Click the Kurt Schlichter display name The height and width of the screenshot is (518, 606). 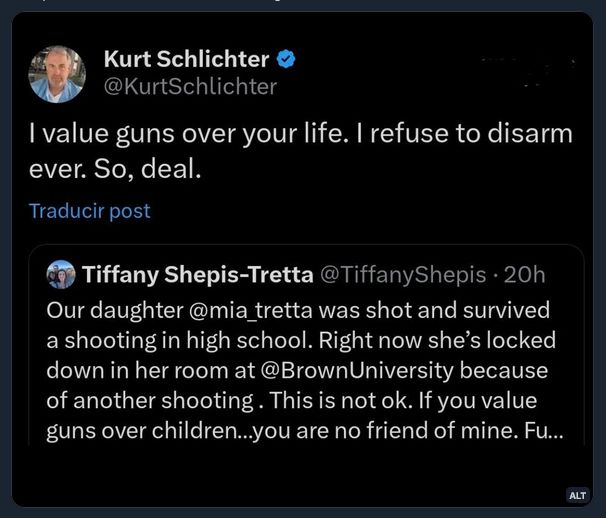point(186,59)
